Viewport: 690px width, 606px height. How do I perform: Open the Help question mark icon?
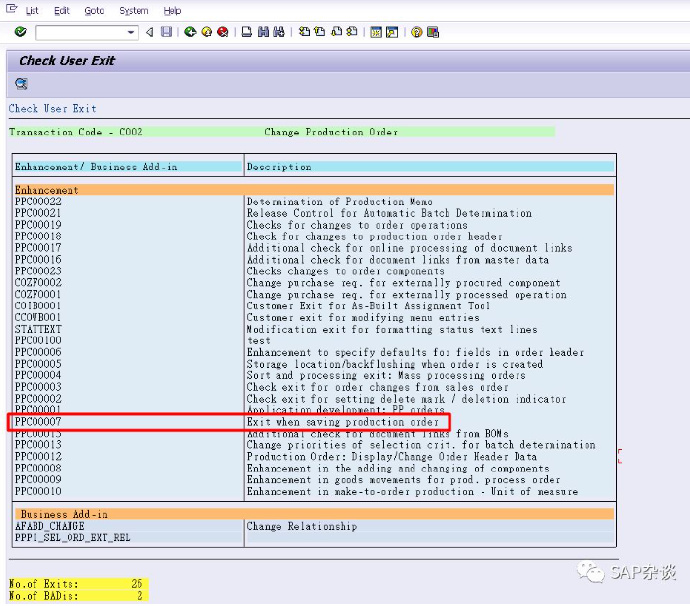416,32
